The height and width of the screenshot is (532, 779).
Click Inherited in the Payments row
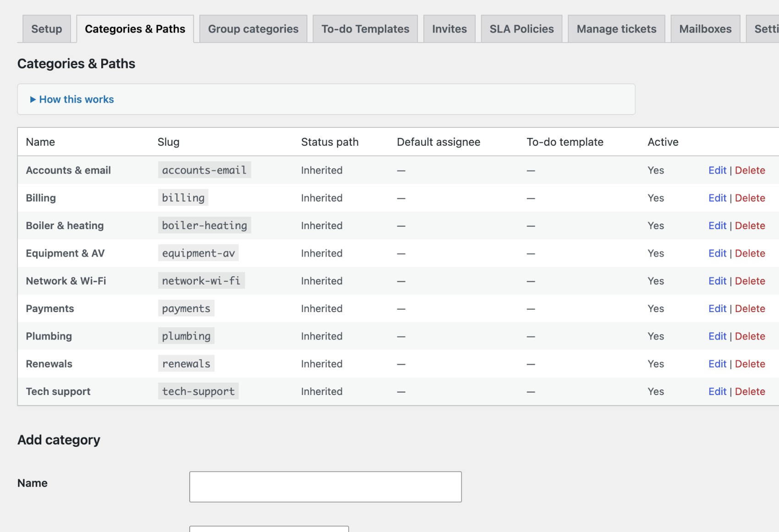[322, 308]
